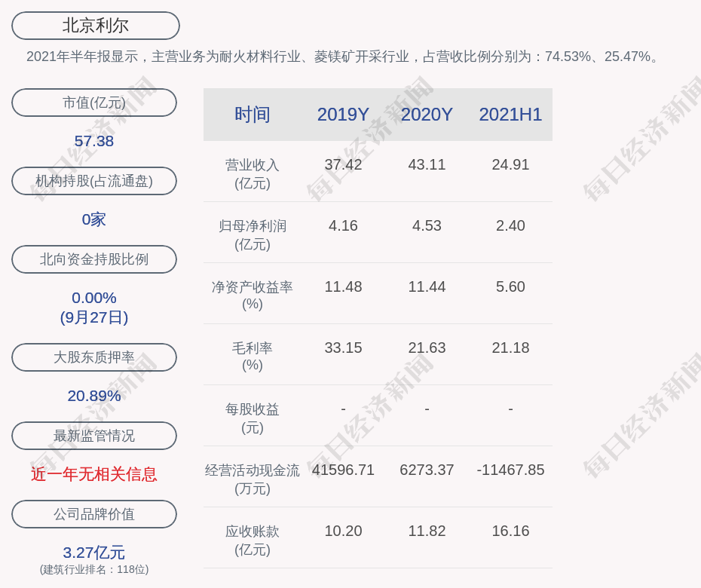Select the 2019Y column header
Image resolution: width=701 pixels, height=588 pixels.
pyautogui.click(x=343, y=115)
